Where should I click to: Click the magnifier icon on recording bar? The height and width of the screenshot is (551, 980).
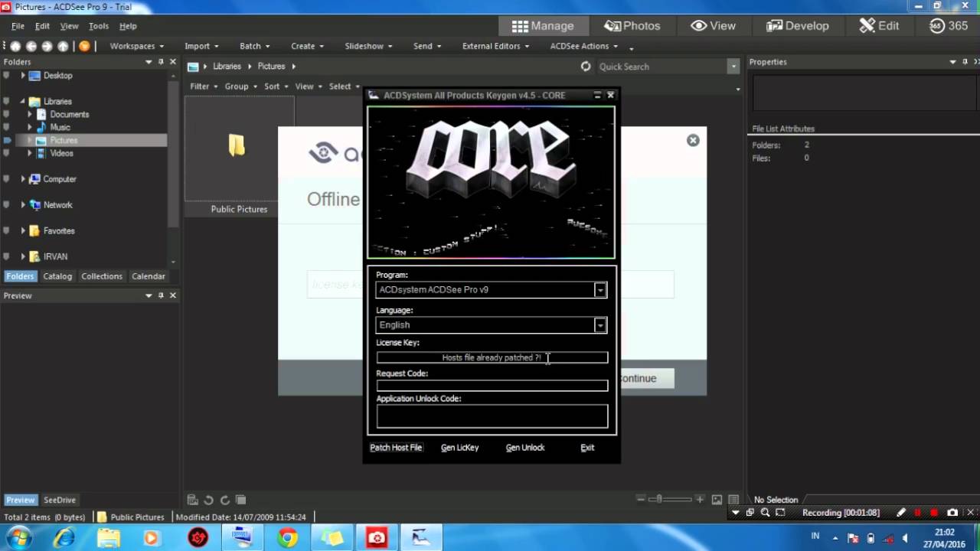[x=765, y=513]
